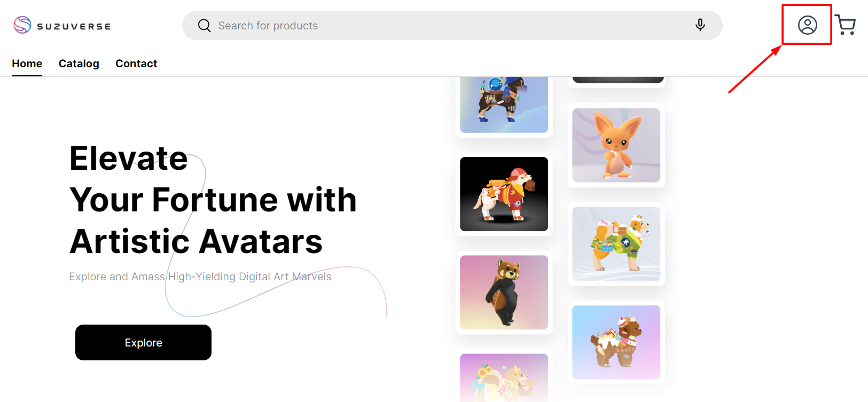Open the brown bear dessert avatar
Screen dimensions: 868x402
tap(616, 342)
